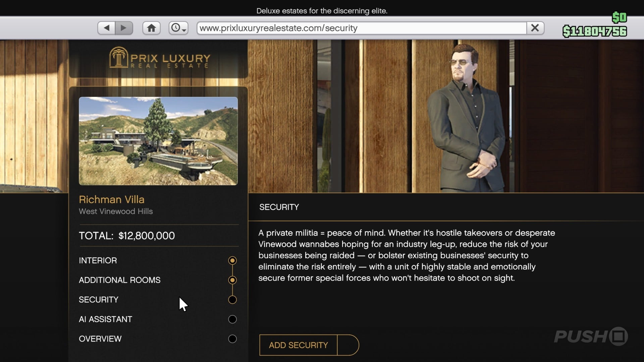The image size is (644, 362).
Task: Go to the browser home page icon
Action: coord(151,28)
